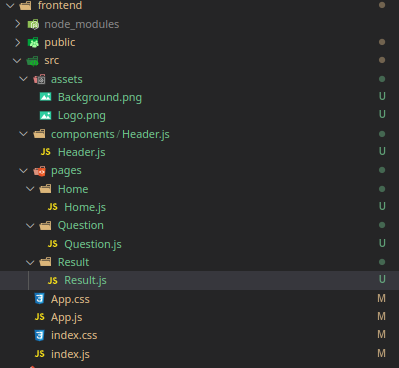Select the frontend folder name
Viewport: 399px width, 368px height.
pos(60,5)
